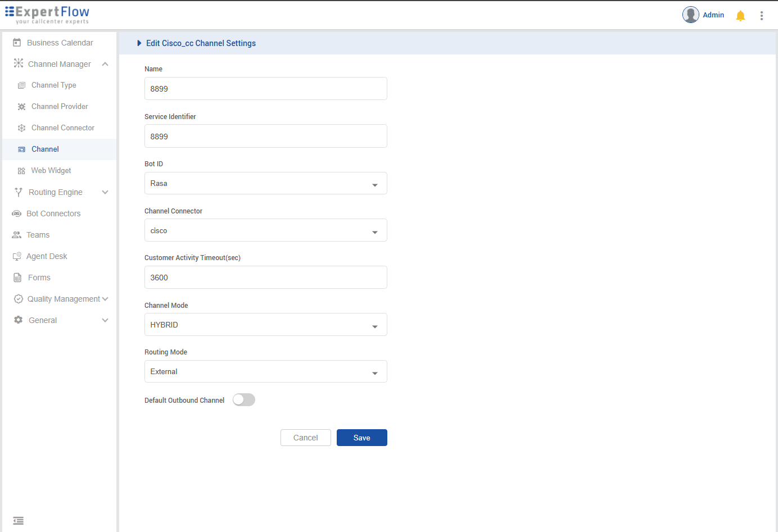Click the Teams people icon
Screen dimensions: 778x532
(17, 235)
